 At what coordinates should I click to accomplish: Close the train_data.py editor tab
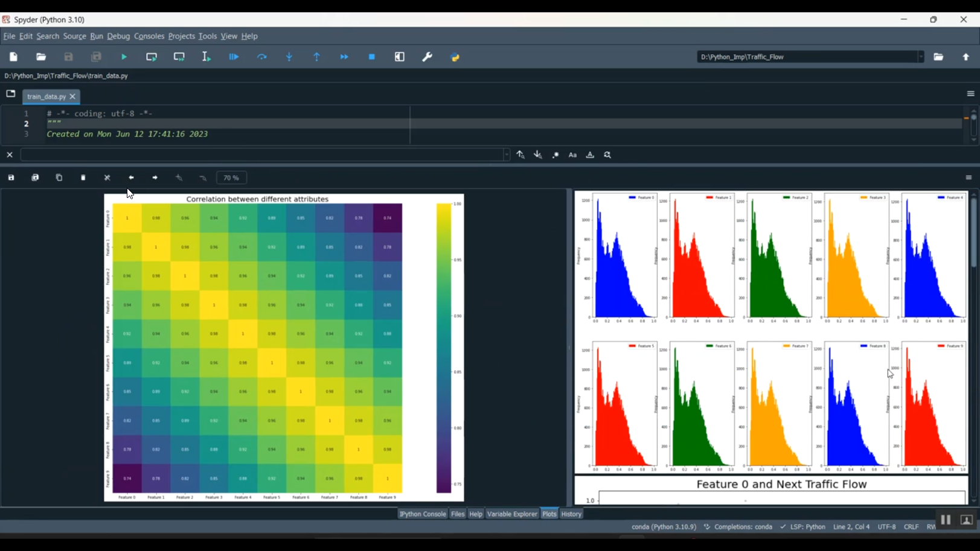(x=73, y=97)
